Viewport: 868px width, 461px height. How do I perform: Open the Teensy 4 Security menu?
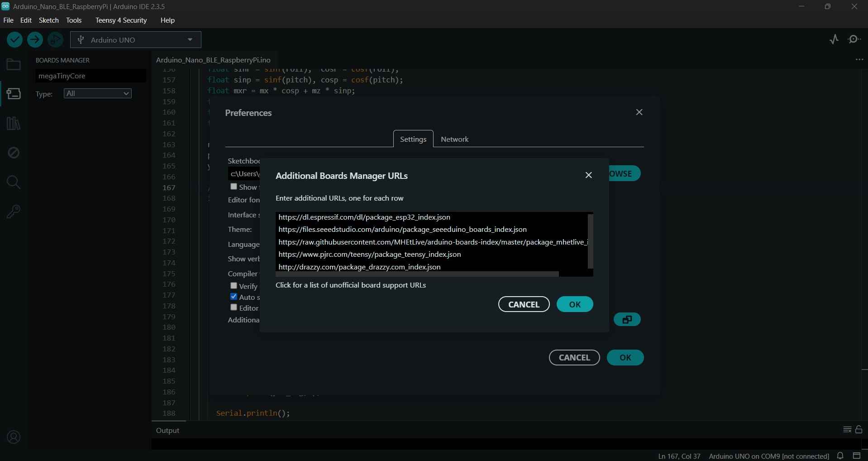point(121,20)
